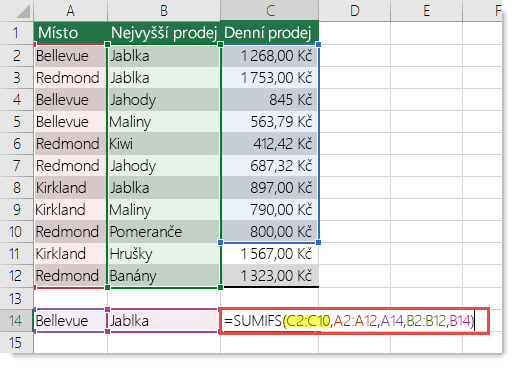Select cell A11 containing Kirkland

(x=70, y=254)
